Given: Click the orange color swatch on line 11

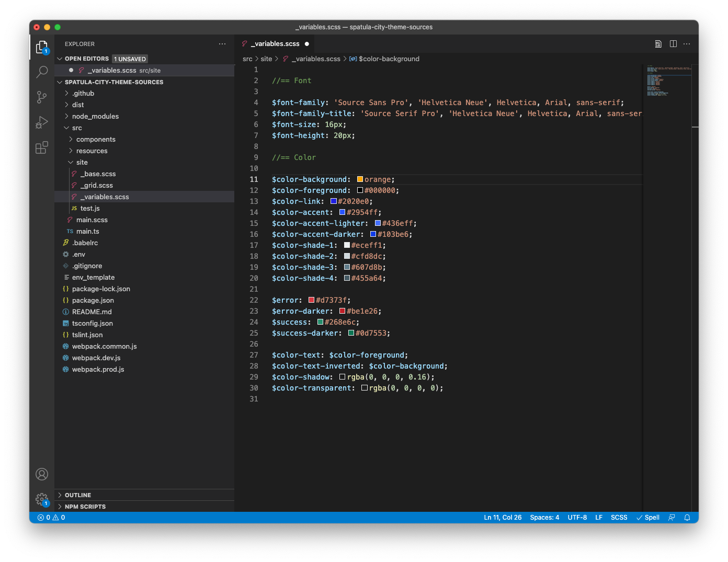Looking at the screenshot, I should (360, 179).
